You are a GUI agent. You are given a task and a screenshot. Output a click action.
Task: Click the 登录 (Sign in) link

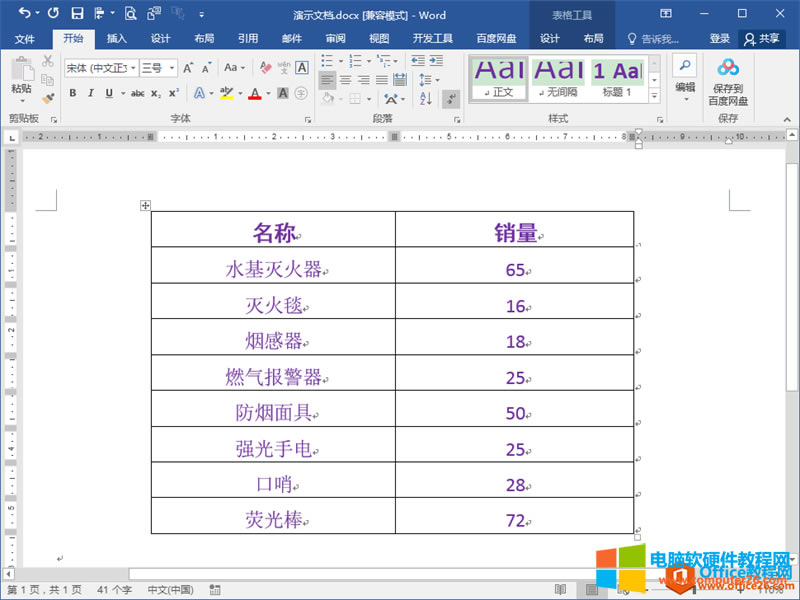pos(720,38)
